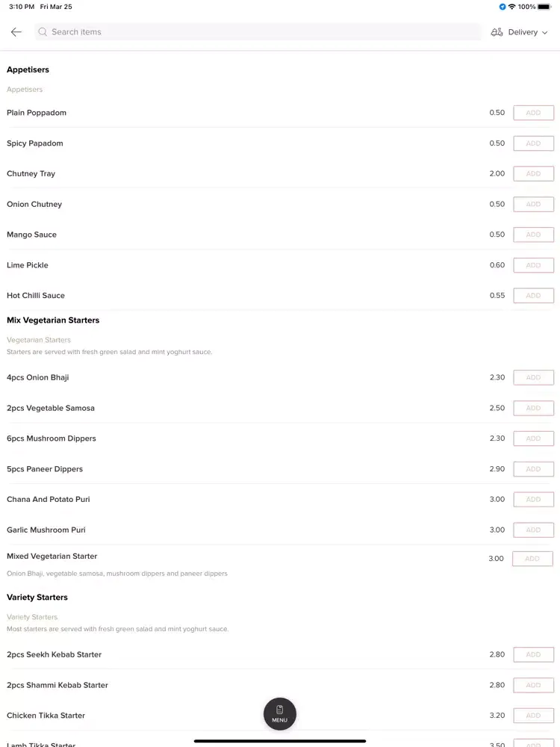560x747 pixels.
Task: Expand the Delivery dropdown chevron
Action: (x=545, y=32)
